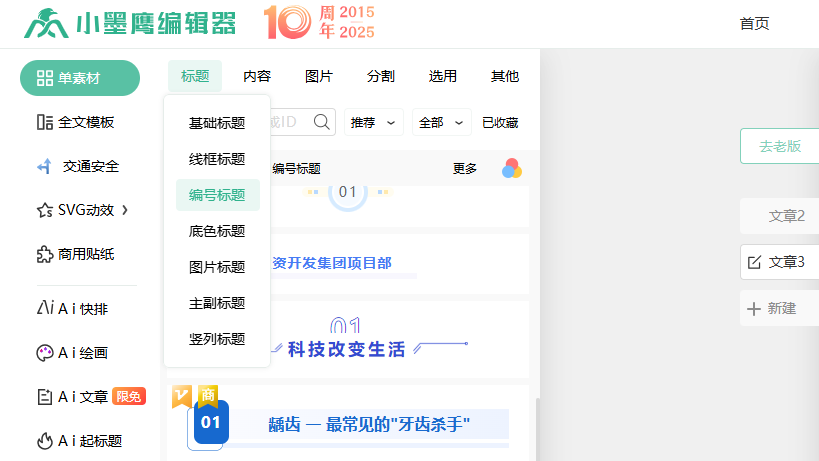
Task: Open Ai绘画 palette tool
Action: [73, 353]
